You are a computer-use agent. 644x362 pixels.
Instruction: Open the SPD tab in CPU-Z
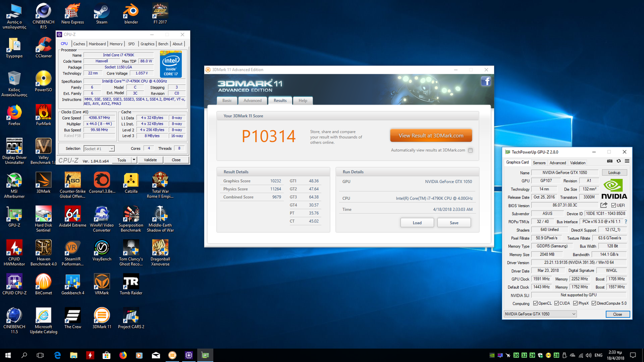(x=131, y=44)
